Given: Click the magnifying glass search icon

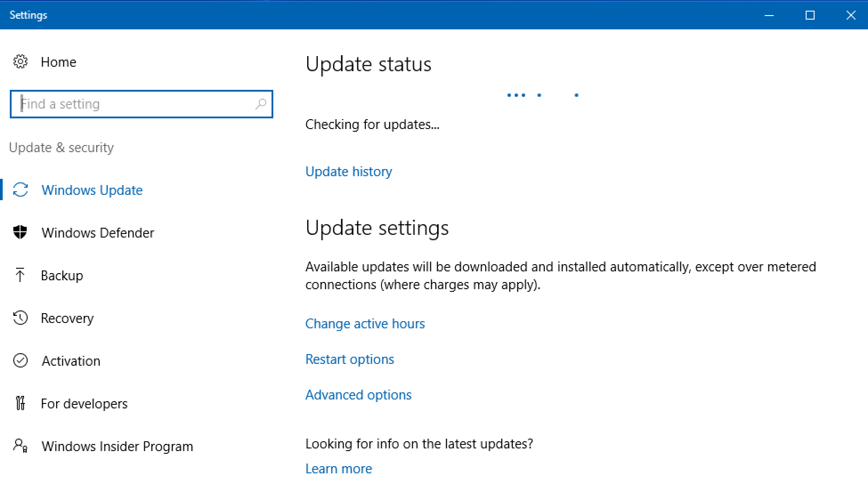Looking at the screenshot, I should click(260, 104).
